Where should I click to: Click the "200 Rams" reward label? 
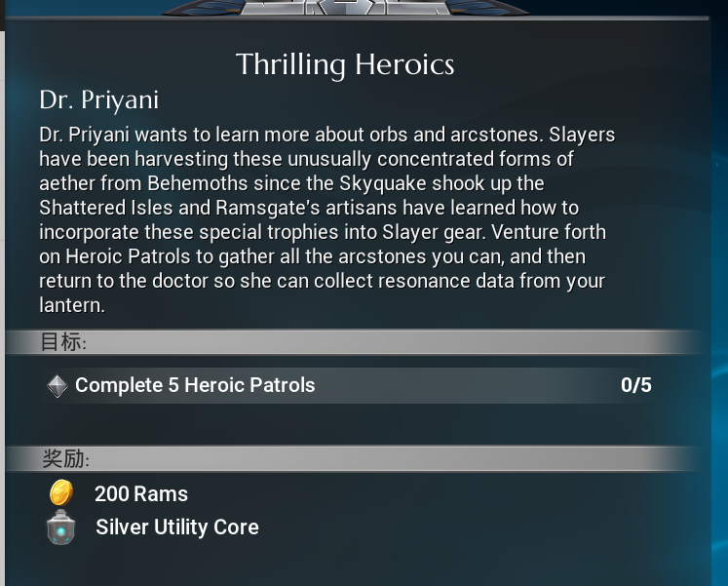[141, 493]
